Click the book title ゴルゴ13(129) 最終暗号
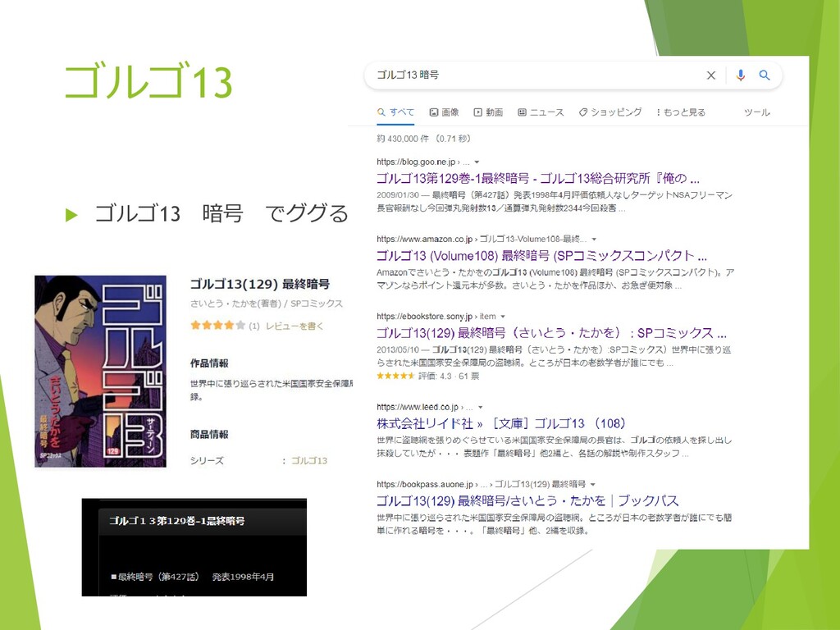Image resolution: width=840 pixels, height=630 pixels. (x=260, y=284)
